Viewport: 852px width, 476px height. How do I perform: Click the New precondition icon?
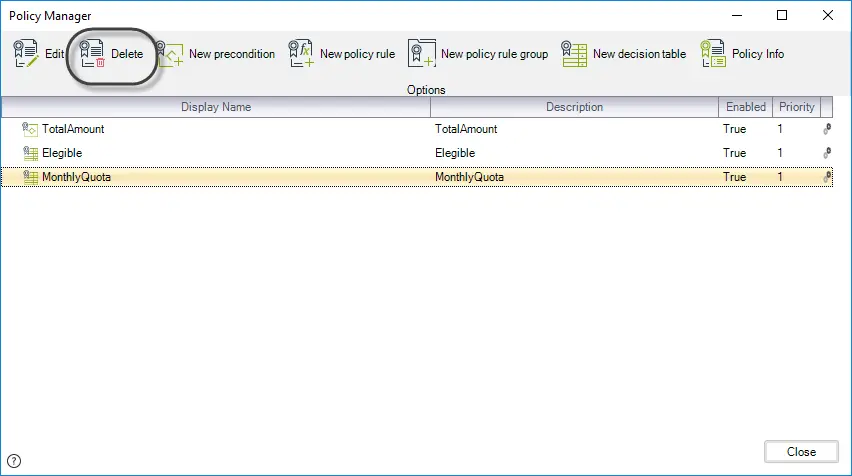170,54
